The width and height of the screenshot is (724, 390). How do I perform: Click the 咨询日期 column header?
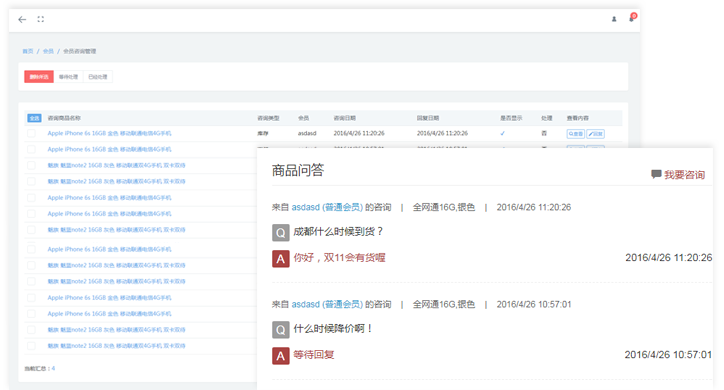click(x=344, y=118)
